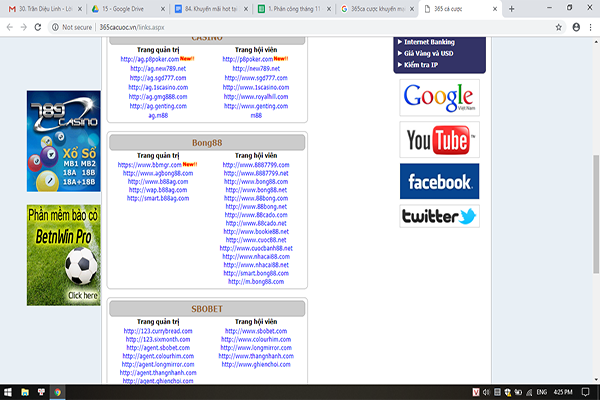Open the http://m.bong88.com link

[x=256, y=281]
